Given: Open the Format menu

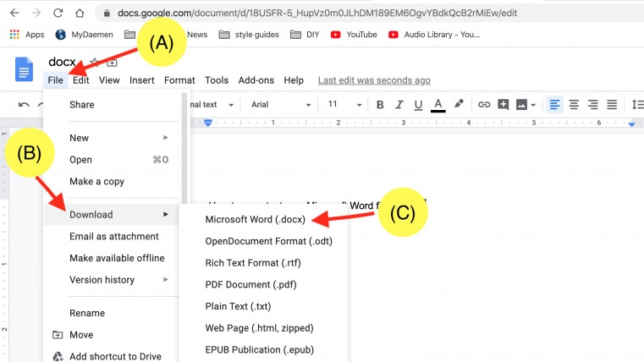Looking at the screenshot, I should pyautogui.click(x=179, y=80).
